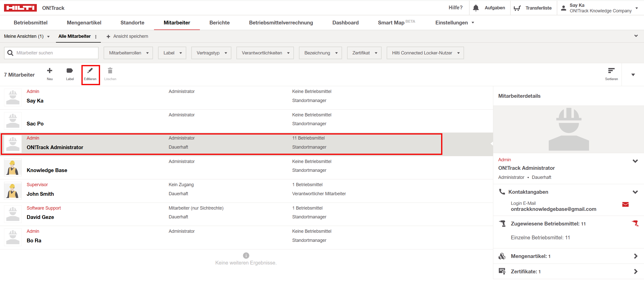
Task: Open the account dropdown next to Say Ka
Action: [x=636, y=8]
